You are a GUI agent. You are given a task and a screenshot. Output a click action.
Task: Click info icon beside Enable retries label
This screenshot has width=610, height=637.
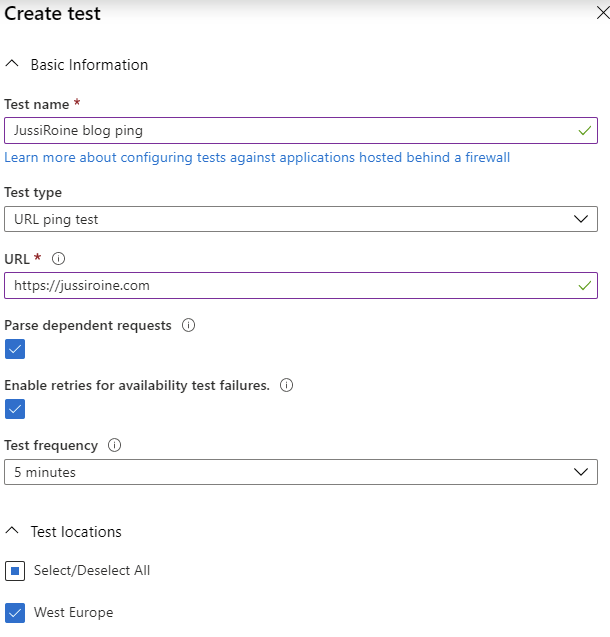pos(286,385)
